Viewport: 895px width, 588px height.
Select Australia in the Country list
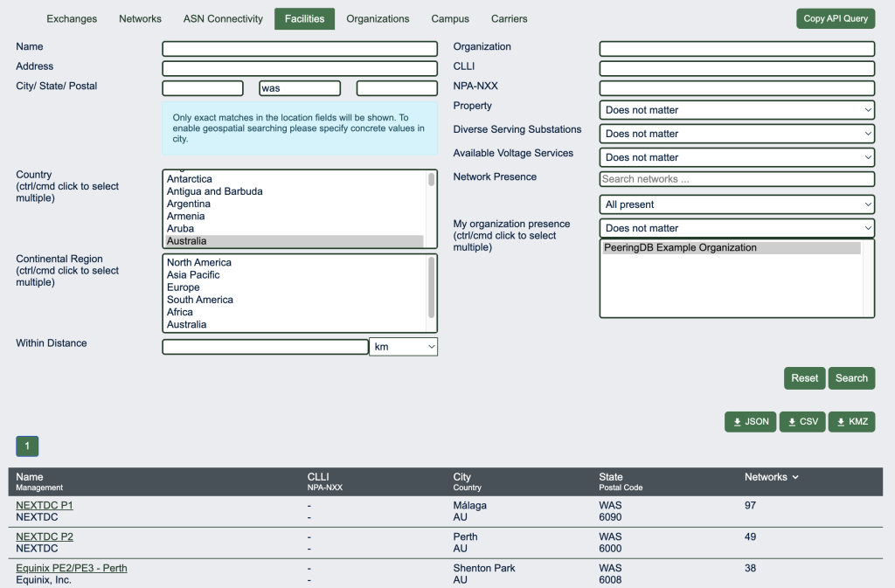tap(294, 241)
